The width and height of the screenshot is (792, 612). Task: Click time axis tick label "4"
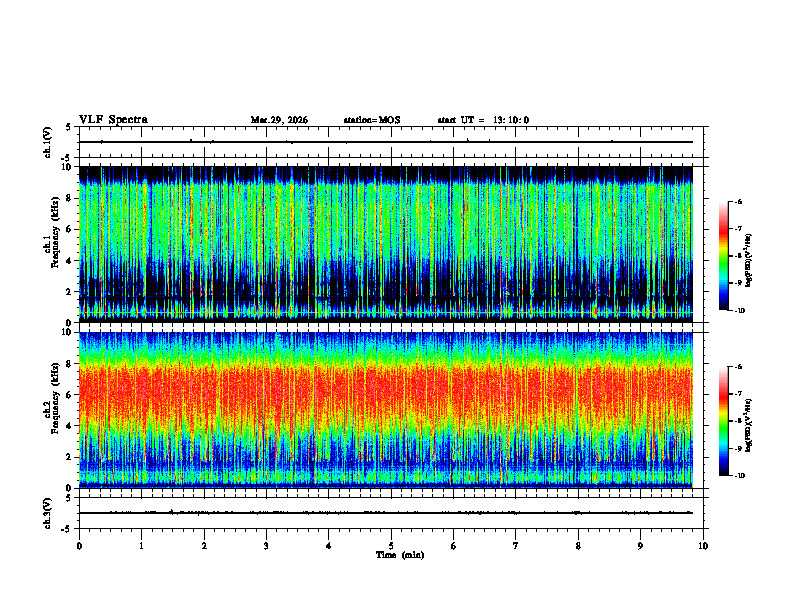click(329, 546)
